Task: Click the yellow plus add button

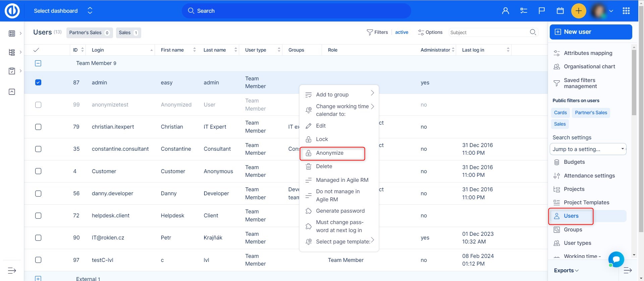Action: tap(579, 11)
